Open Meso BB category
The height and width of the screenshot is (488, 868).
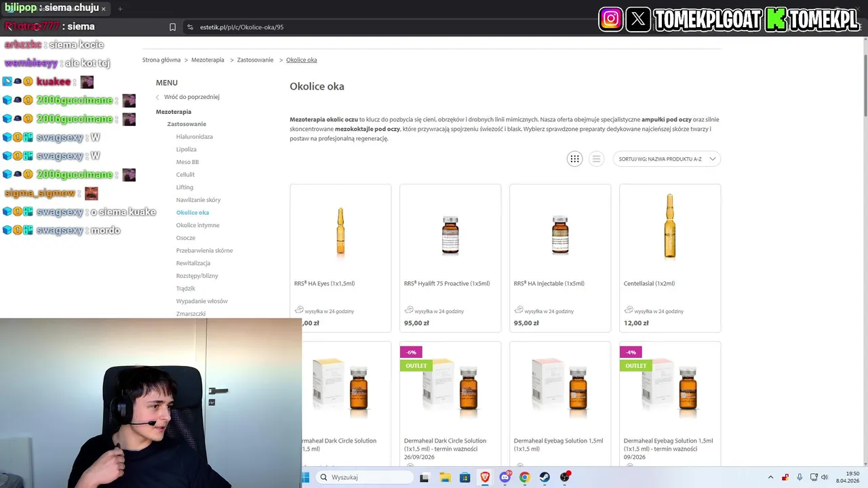188,162
